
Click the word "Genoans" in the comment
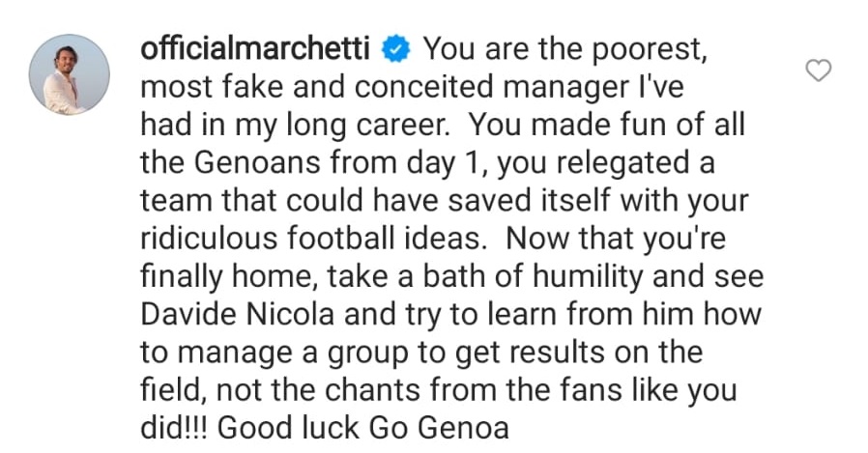coord(246,162)
